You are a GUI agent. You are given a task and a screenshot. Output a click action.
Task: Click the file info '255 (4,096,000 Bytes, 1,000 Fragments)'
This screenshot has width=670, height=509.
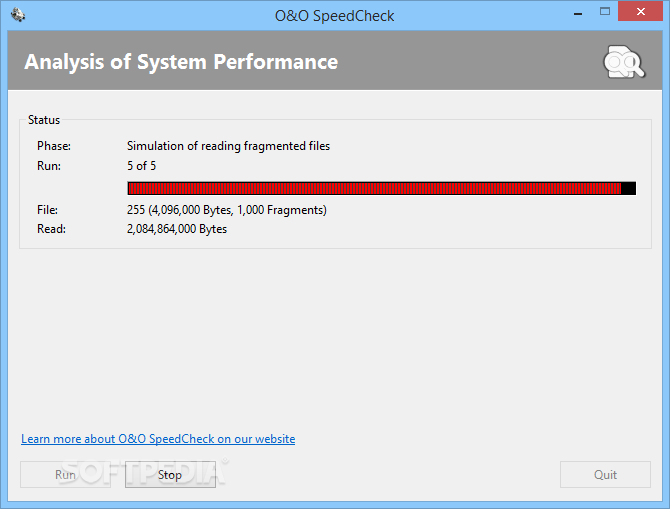click(227, 210)
